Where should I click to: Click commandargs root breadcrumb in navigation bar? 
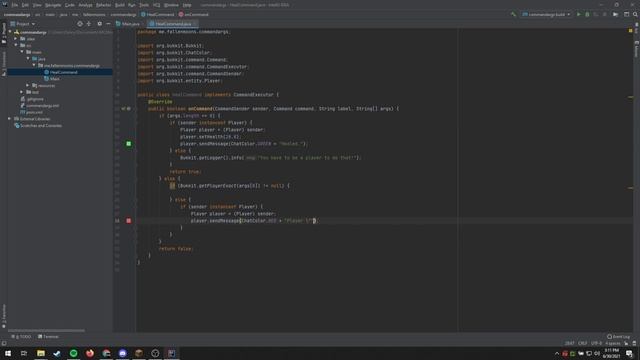click(x=17, y=14)
